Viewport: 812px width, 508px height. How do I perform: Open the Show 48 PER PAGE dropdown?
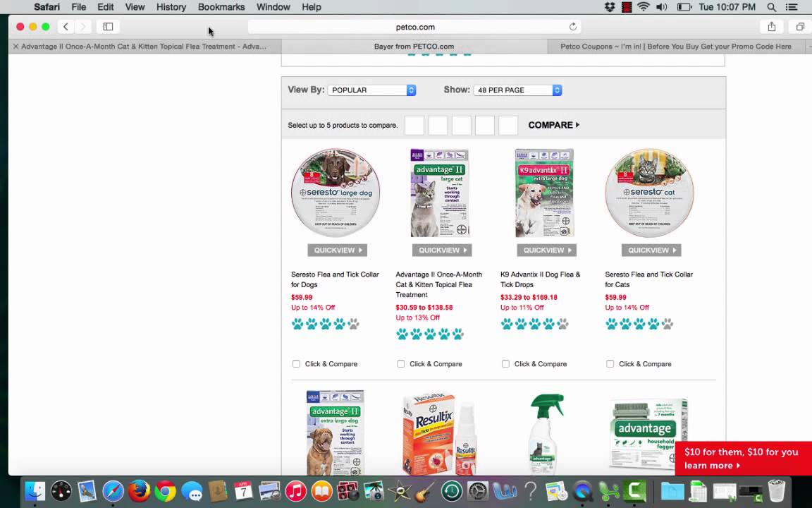[x=518, y=90]
